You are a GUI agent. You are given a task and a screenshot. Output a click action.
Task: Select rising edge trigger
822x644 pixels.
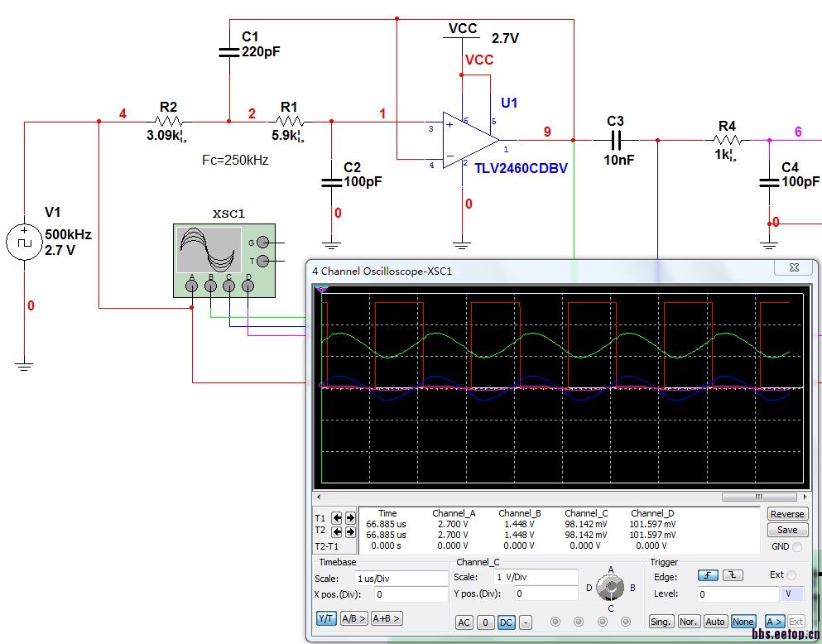point(708,575)
